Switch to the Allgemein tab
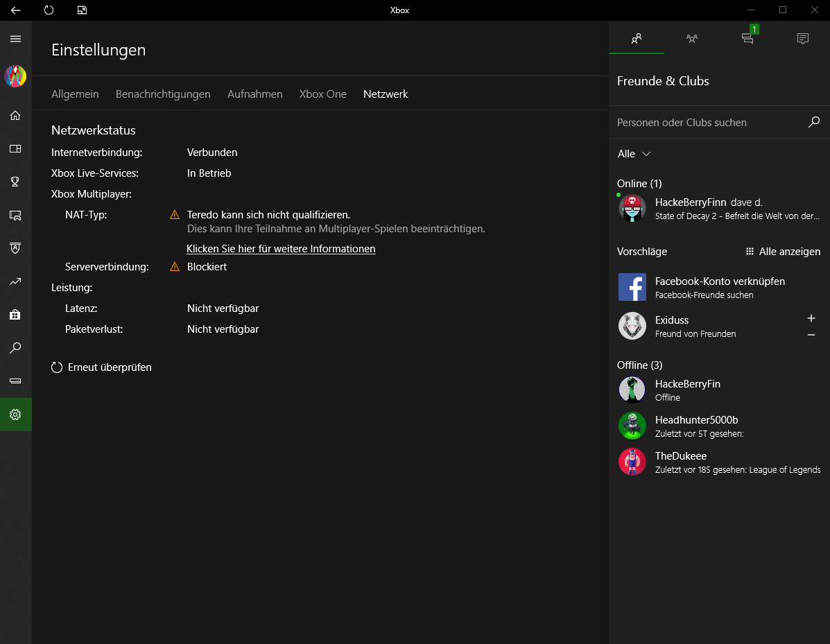The height and width of the screenshot is (644, 830). (x=75, y=94)
